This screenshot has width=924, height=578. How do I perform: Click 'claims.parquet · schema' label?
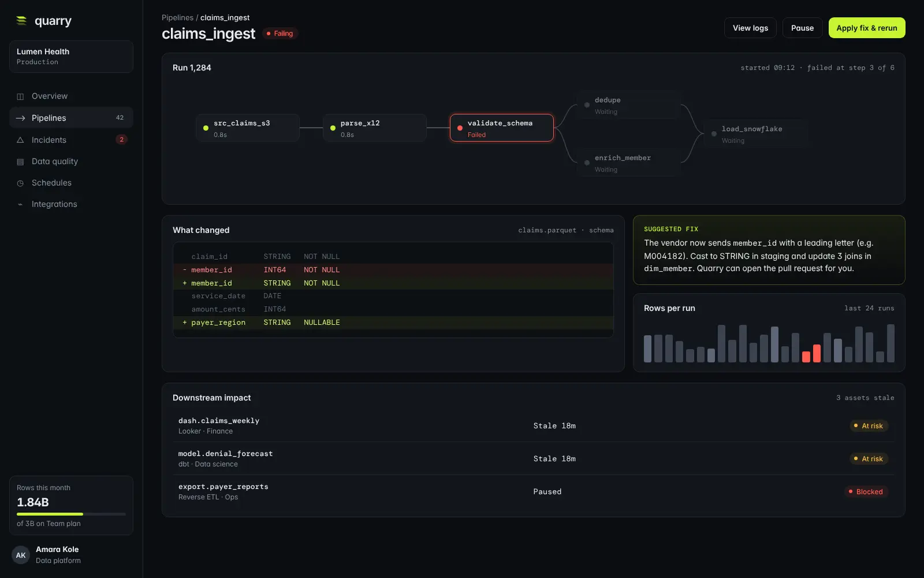point(566,230)
